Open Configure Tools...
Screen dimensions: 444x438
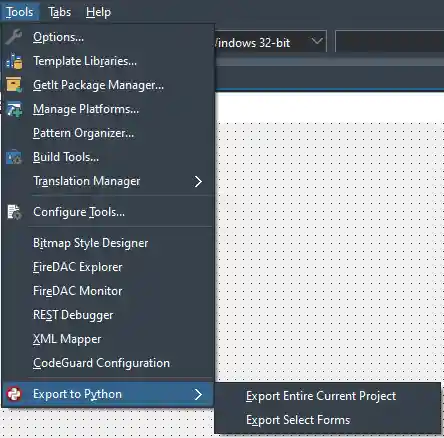pos(107,212)
